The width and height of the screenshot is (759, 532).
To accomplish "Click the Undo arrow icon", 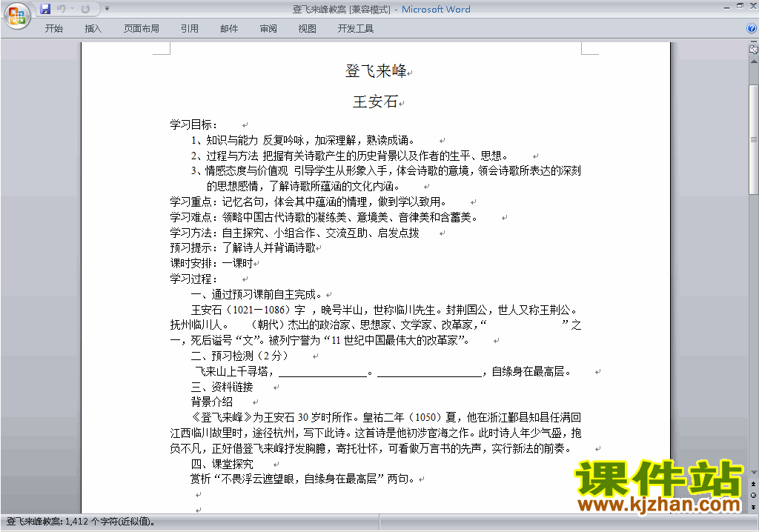I will click(61, 9).
